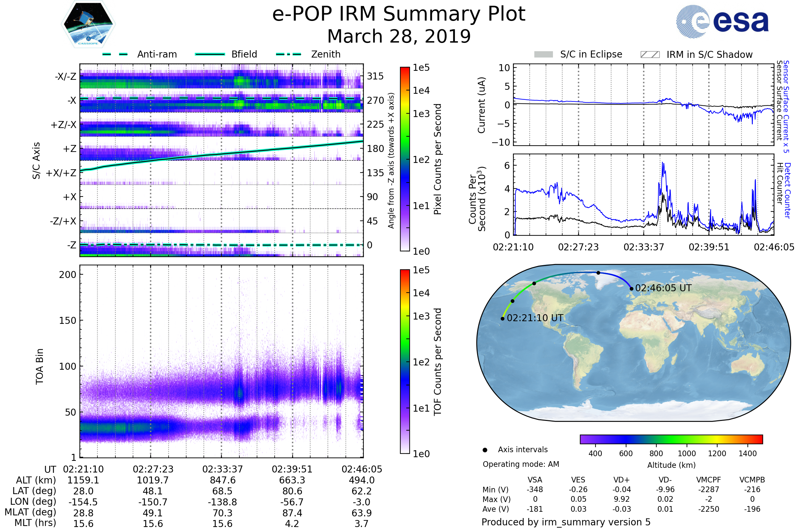Click the CASSIOPE mission badge logo
The width and height of the screenshot is (798, 532).
(88, 24)
